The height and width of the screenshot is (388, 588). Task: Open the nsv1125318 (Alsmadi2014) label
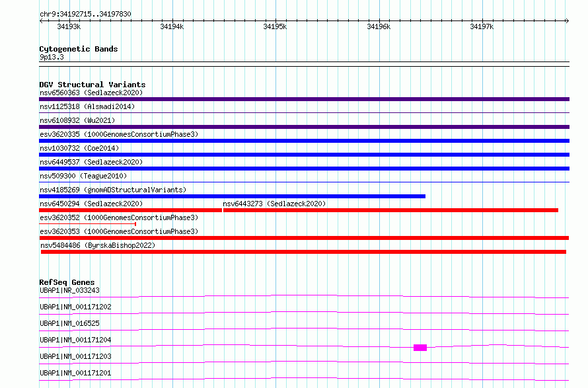click(x=87, y=106)
